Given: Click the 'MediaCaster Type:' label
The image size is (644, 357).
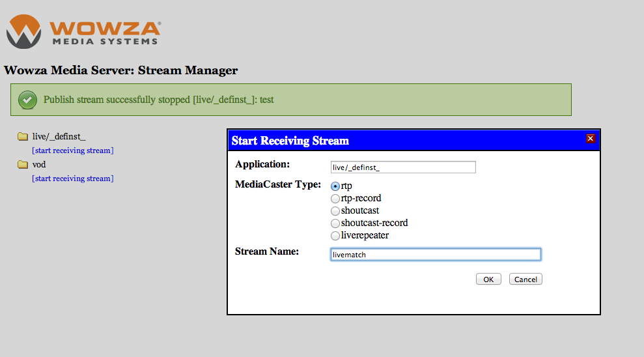Looking at the screenshot, I should (x=278, y=184).
